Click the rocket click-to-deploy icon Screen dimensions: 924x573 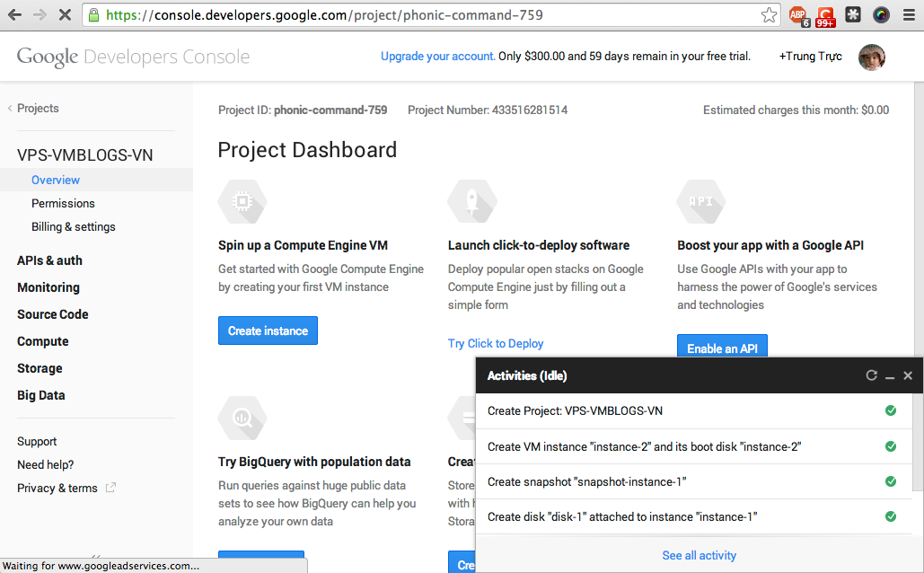472,202
